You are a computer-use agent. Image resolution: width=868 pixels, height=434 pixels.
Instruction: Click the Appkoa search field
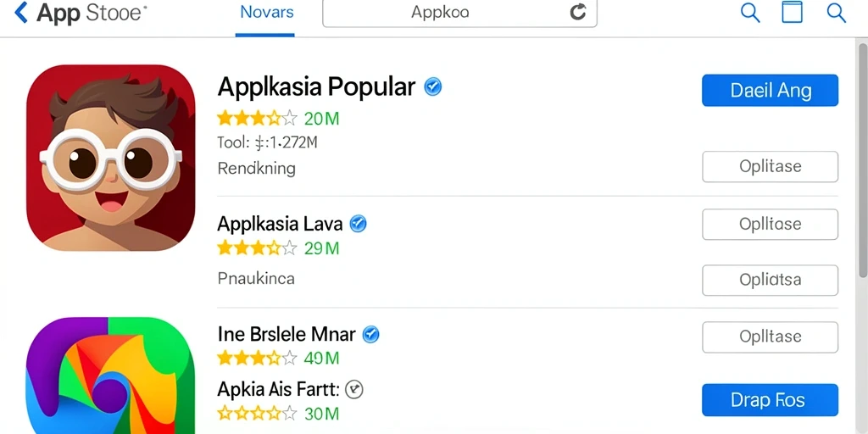459,13
